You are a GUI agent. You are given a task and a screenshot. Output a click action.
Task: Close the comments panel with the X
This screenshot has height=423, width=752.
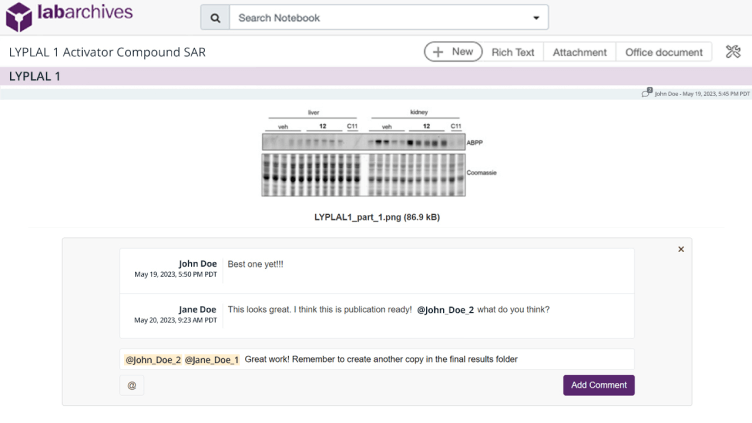(681, 249)
